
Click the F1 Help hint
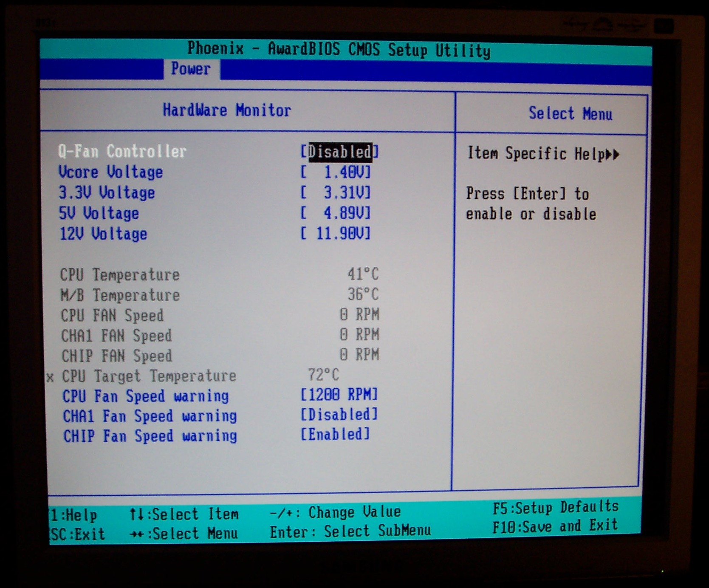(x=73, y=515)
